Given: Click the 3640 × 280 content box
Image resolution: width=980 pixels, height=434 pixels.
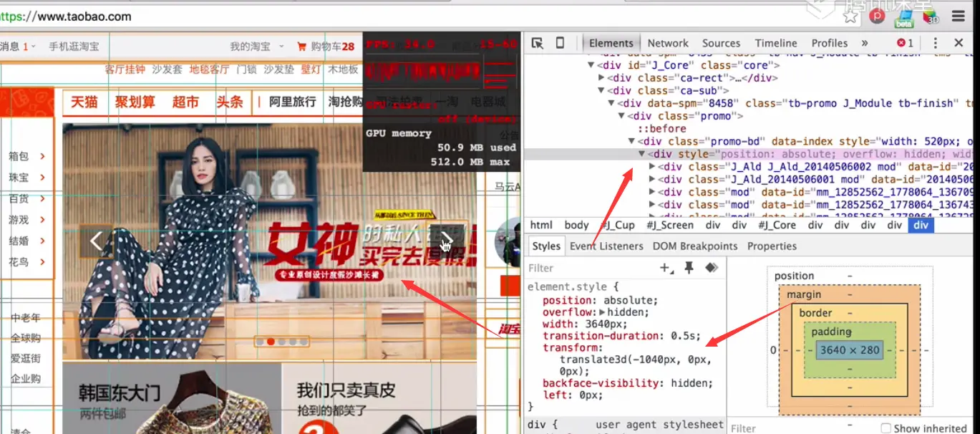Looking at the screenshot, I should point(848,350).
